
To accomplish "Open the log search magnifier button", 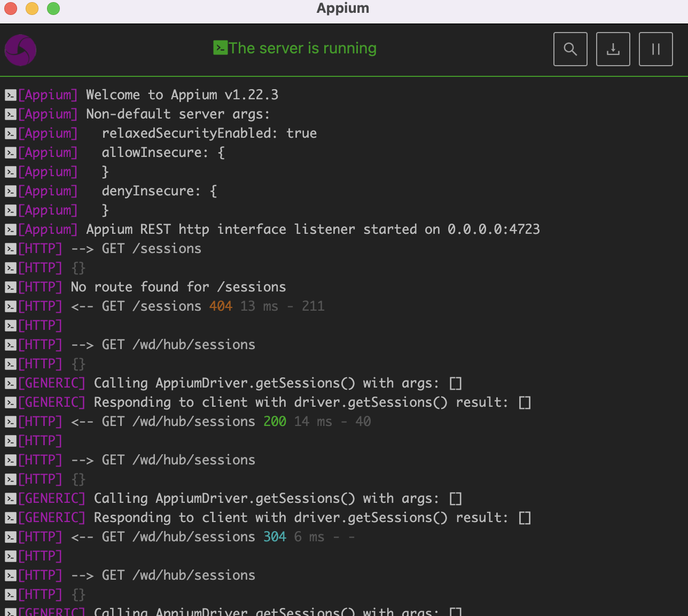I will [570, 49].
